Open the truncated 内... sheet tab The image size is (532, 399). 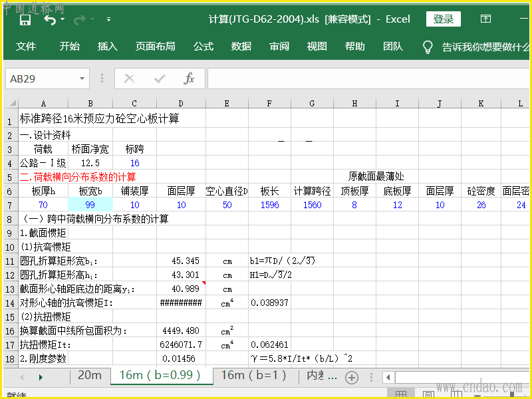tap(321, 376)
